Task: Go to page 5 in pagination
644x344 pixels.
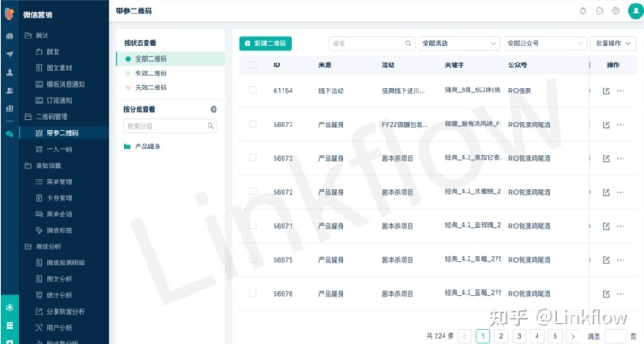Action: tap(555, 336)
